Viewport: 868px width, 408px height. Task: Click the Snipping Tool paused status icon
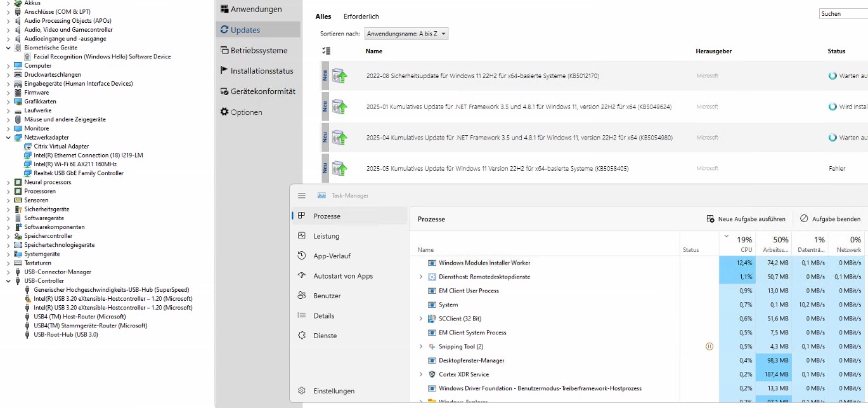(x=709, y=346)
